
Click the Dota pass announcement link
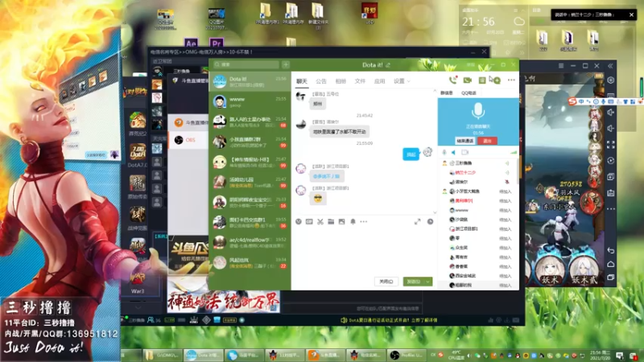(x=392, y=320)
